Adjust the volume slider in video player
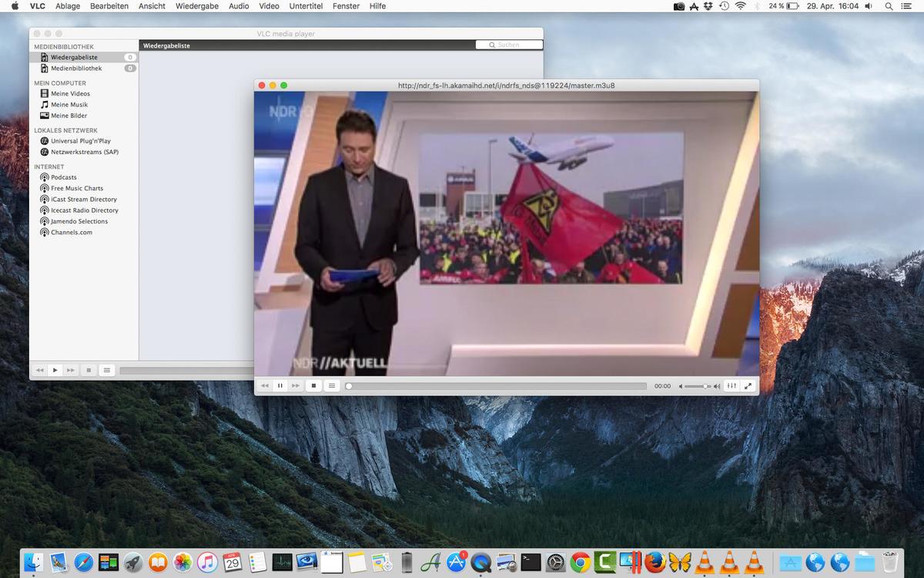The width and height of the screenshot is (924, 578). tap(698, 386)
